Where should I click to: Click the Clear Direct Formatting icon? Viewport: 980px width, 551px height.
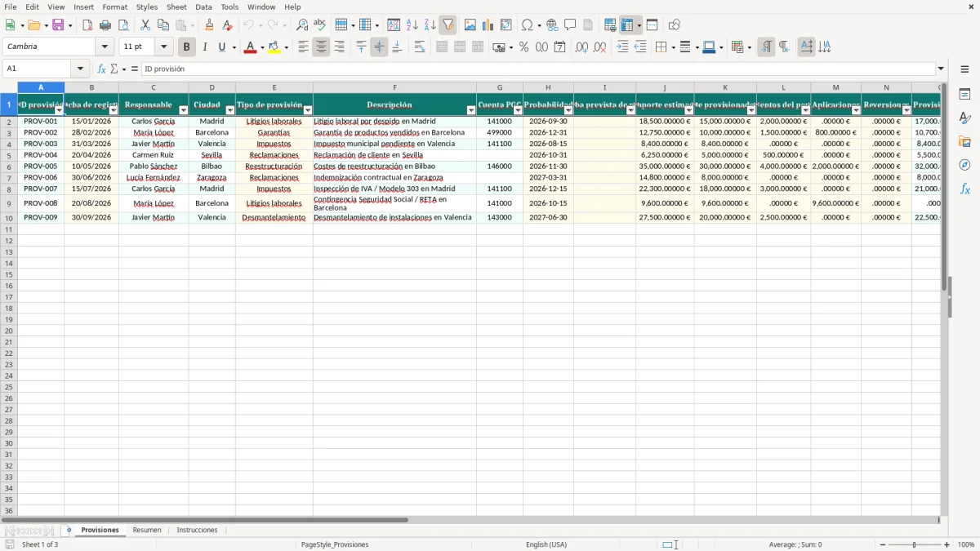point(227,25)
